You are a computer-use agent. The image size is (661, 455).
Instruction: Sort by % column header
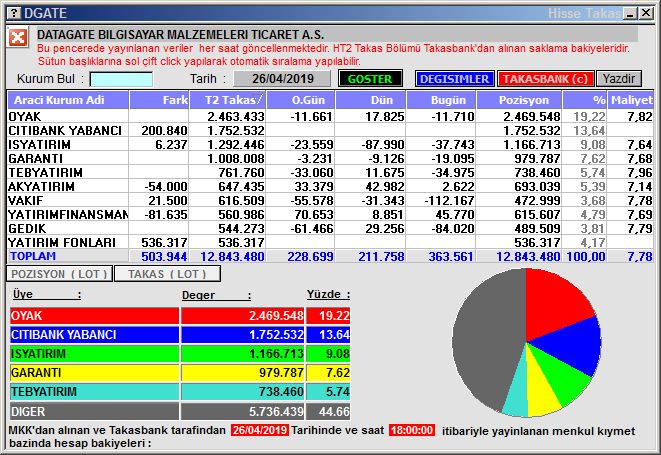coord(585,100)
